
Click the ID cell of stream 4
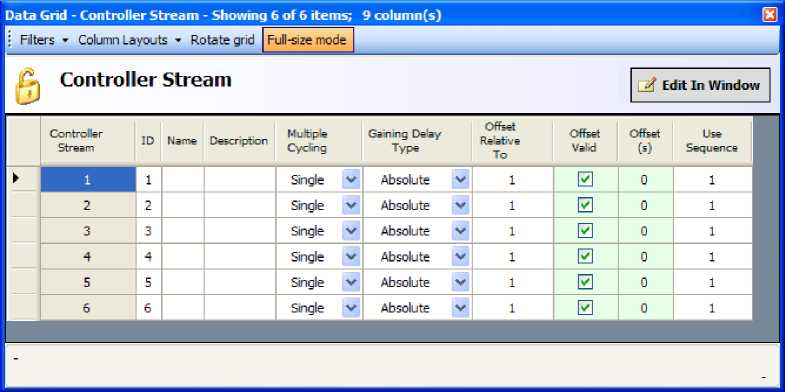click(x=148, y=256)
